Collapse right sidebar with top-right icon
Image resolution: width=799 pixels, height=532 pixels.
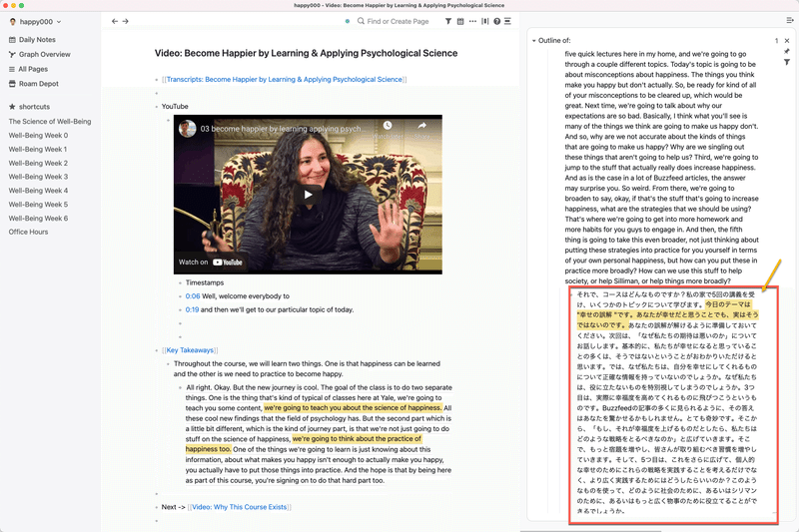[x=789, y=20]
